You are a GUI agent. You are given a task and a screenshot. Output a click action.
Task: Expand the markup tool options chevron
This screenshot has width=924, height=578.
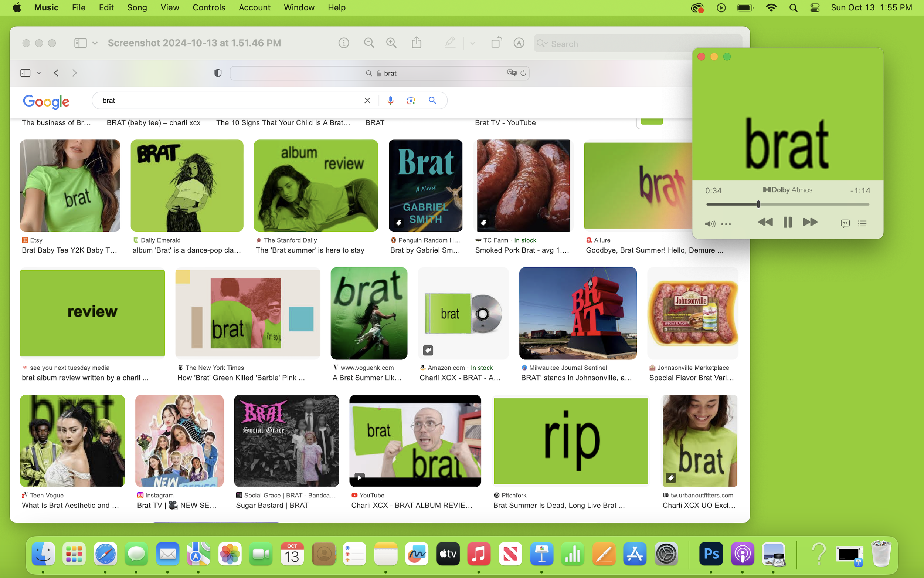coord(472,43)
